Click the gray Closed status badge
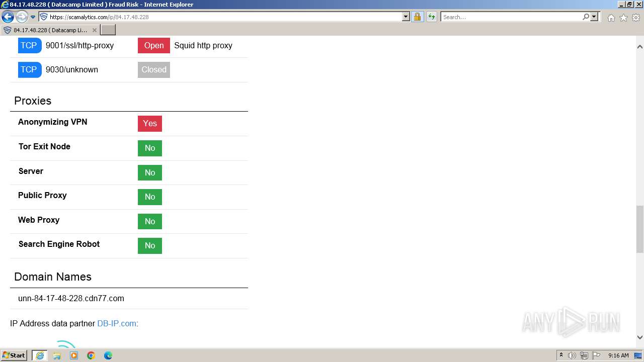The width and height of the screenshot is (644, 362). (x=154, y=70)
